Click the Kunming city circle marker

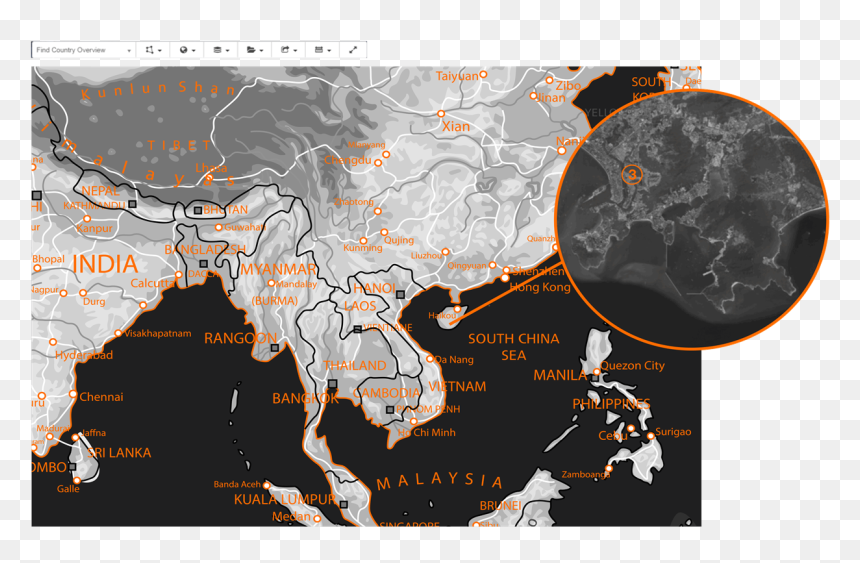363,241
